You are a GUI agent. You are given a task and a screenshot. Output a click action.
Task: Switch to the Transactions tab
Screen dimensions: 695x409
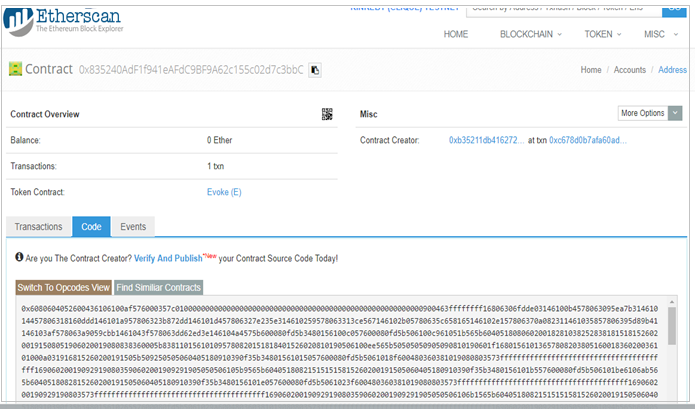tap(39, 226)
